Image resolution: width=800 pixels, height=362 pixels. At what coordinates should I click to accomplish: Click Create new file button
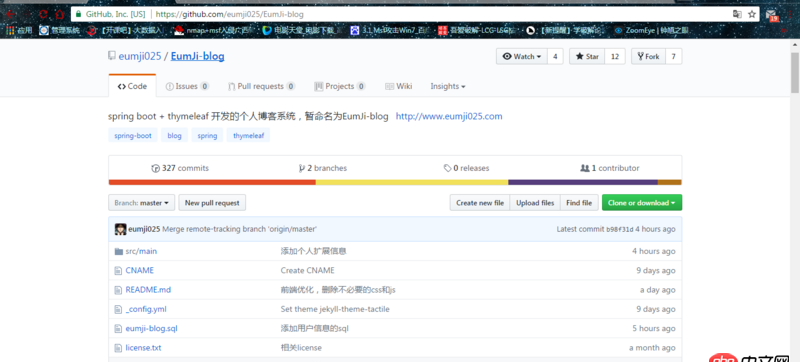pos(480,202)
